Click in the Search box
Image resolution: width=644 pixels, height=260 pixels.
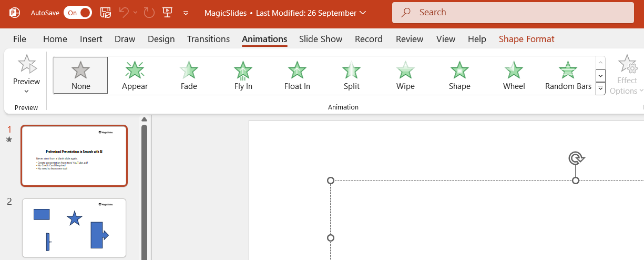click(513, 13)
